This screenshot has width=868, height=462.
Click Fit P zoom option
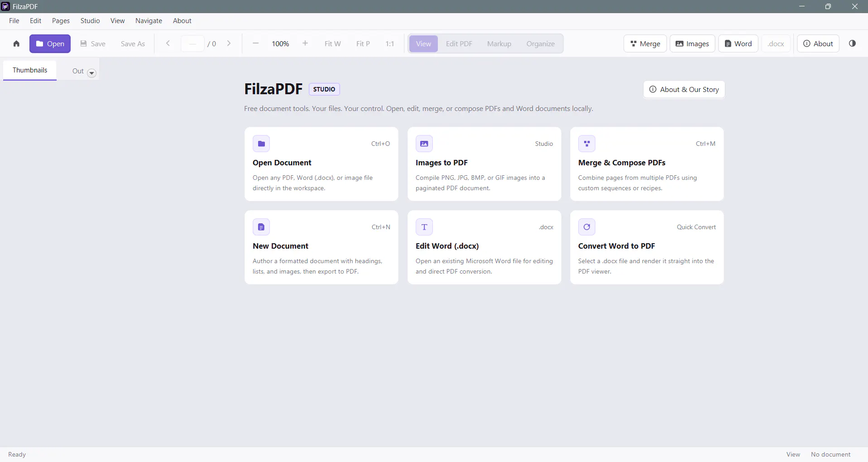pos(363,43)
